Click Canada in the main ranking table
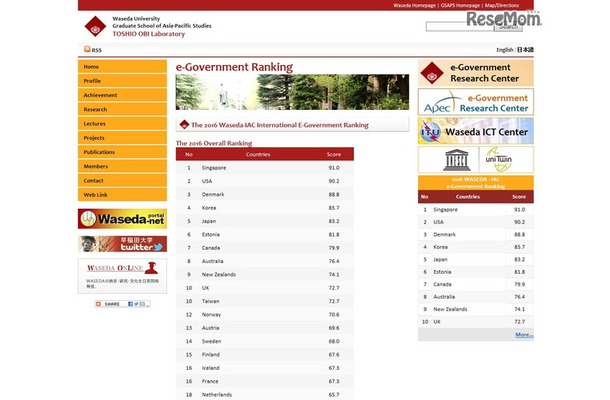Image resolution: width=610 pixels, height=400 pixels. tap(211, 248)
